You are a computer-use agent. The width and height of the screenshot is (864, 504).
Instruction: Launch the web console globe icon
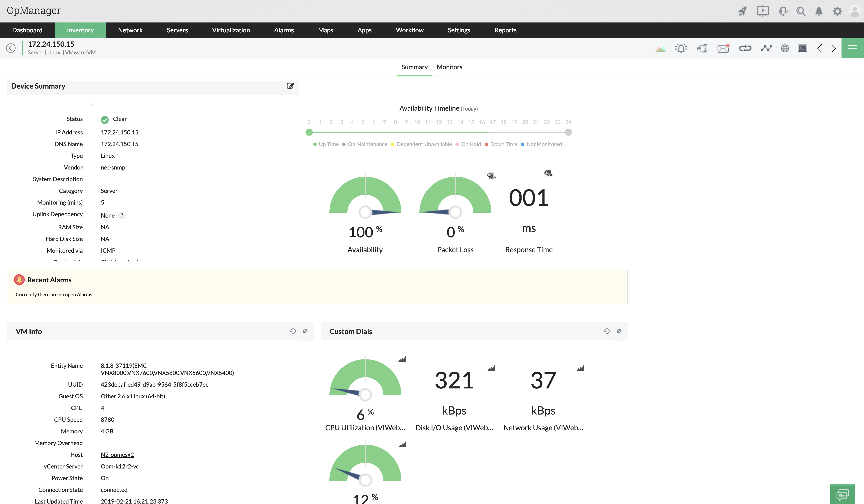[785, 48]
